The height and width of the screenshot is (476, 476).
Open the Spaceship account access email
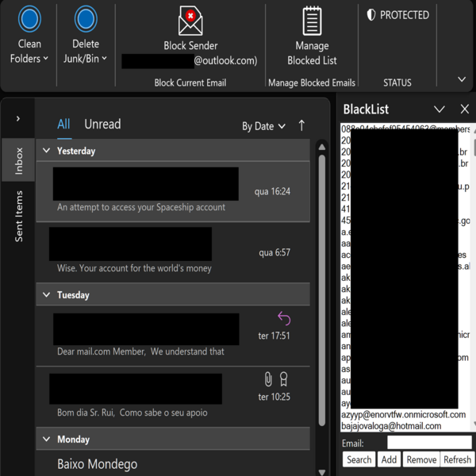[173, 192]
